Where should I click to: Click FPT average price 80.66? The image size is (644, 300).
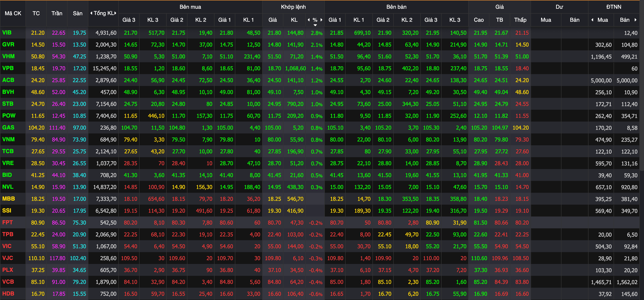coord(501,223)
